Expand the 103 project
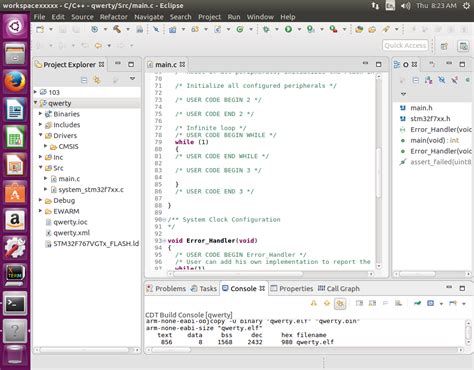The height and width of the screenshot is (370, 474). pos(35,92)
